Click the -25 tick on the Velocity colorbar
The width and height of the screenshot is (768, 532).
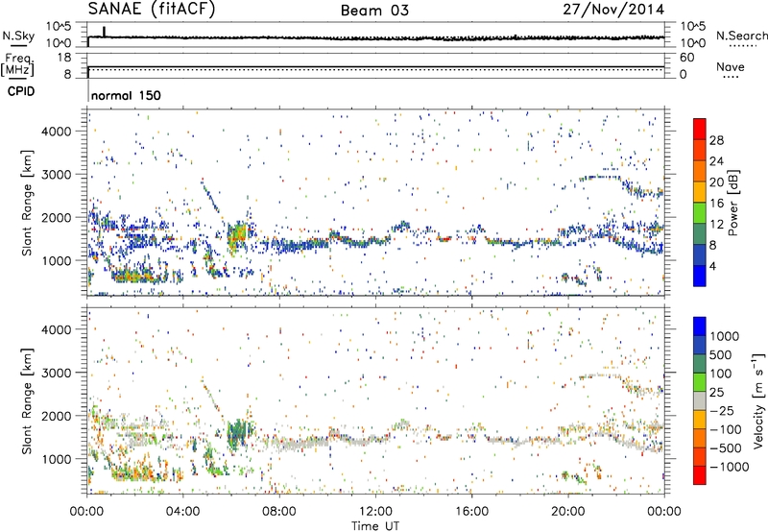coord(721,410)
